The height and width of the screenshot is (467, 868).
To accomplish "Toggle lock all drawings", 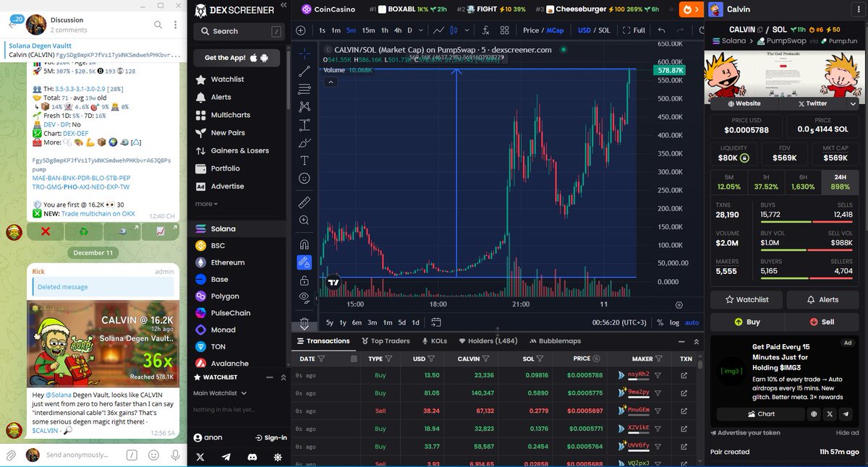I will tap(305, 280).
